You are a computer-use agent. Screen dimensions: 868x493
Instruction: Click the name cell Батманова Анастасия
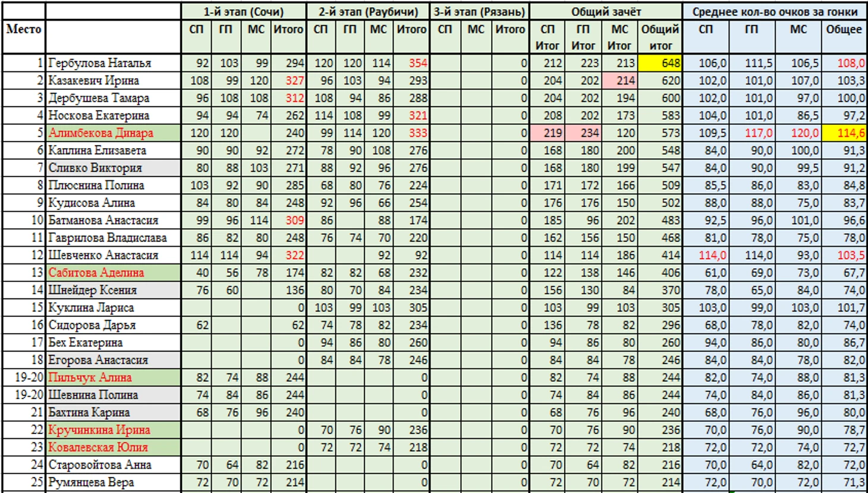pos(113,220)
